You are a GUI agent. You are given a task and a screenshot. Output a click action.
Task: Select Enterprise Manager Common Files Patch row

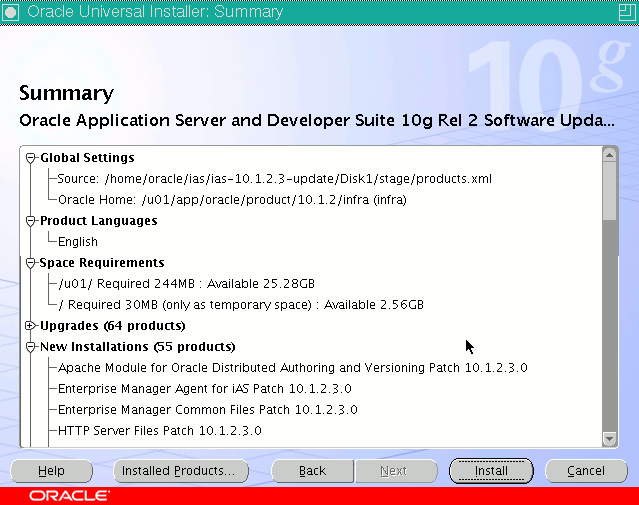click(x=208, y=410)
